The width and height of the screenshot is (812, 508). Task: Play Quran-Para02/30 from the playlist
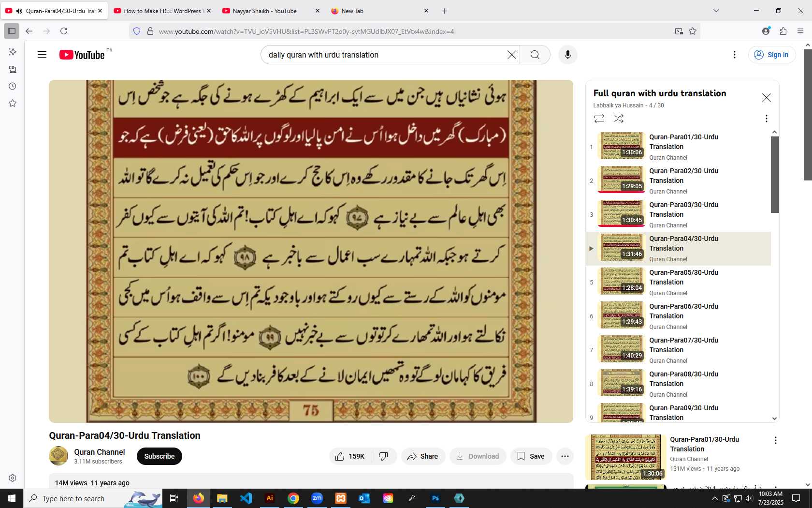coord(678,180)
